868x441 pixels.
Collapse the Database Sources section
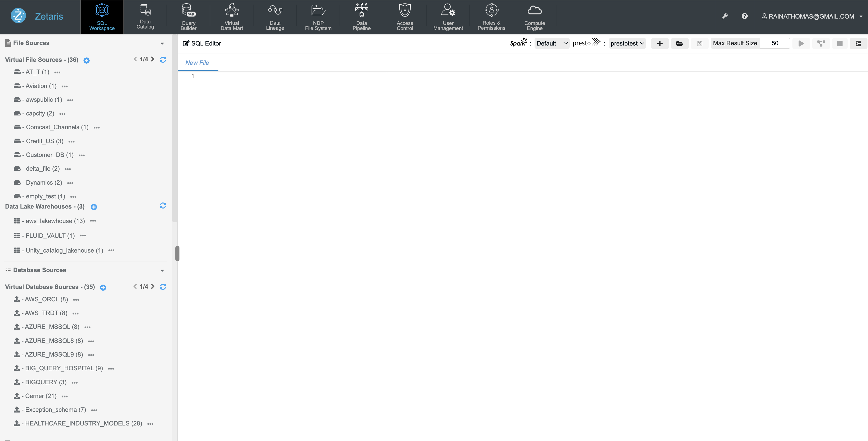[162, 271]
